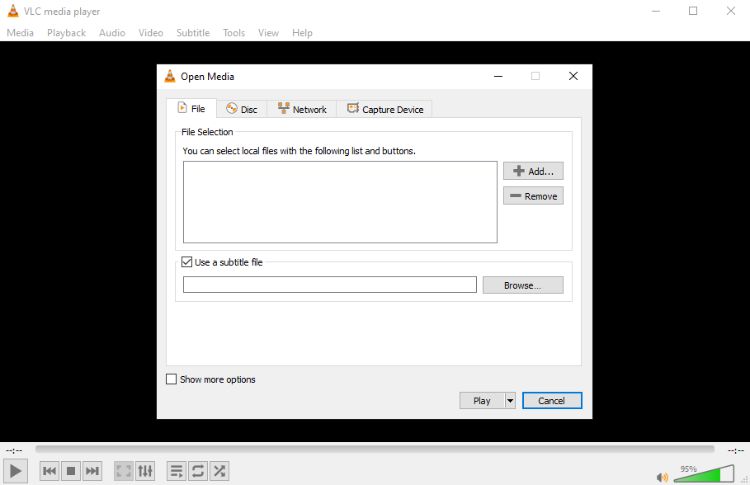Switch to the Disc tab

pyautogui.click(x=242, y=109)
